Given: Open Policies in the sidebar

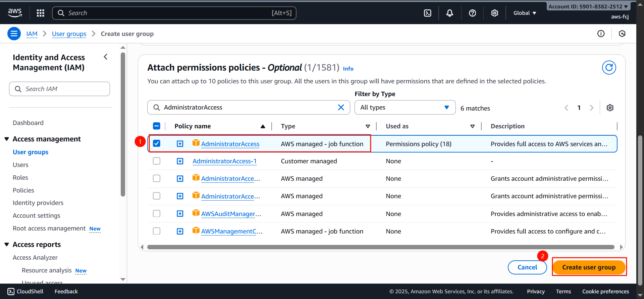Looking at the screenshot, I should tap(23, 190).
